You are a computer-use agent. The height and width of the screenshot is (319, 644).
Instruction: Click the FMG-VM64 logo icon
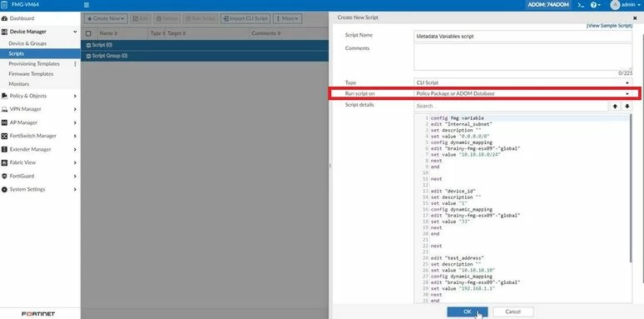[4, 4]
